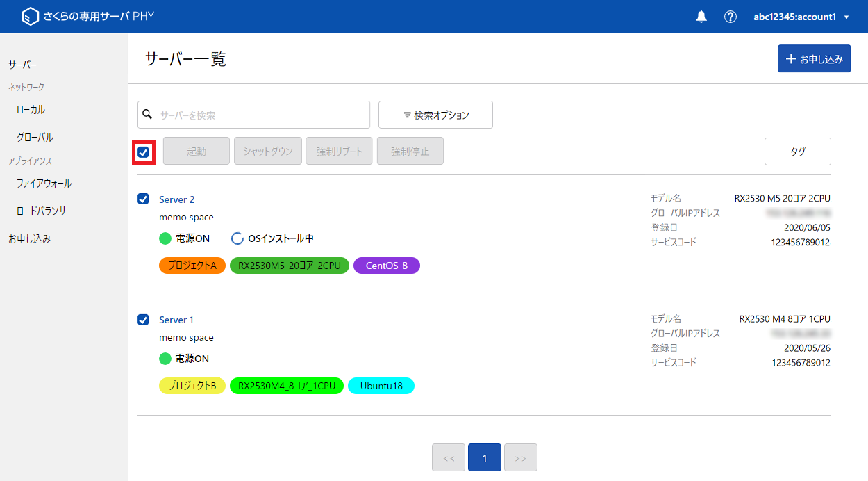Uncheck the Server 1 checkbox
This screenshot has height=481, width=868.
[x=144, y=320]
